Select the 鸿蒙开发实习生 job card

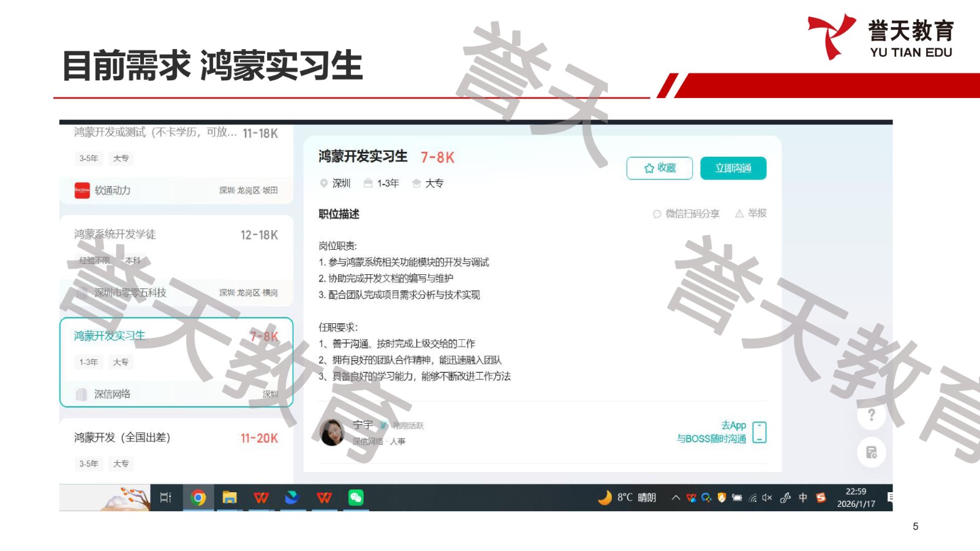pyautogui.click(x=176, y=362)
